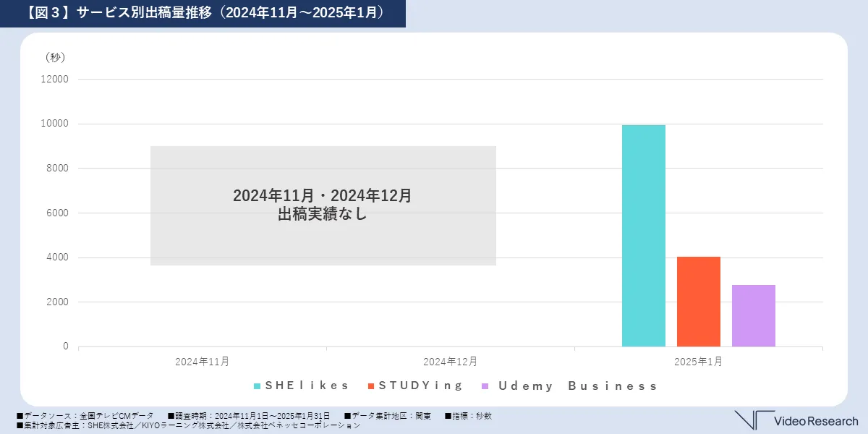868x434 pixels.
Task: Click the 2000 y-axis value
Action: pyautogui.click(x=58, y=302)
